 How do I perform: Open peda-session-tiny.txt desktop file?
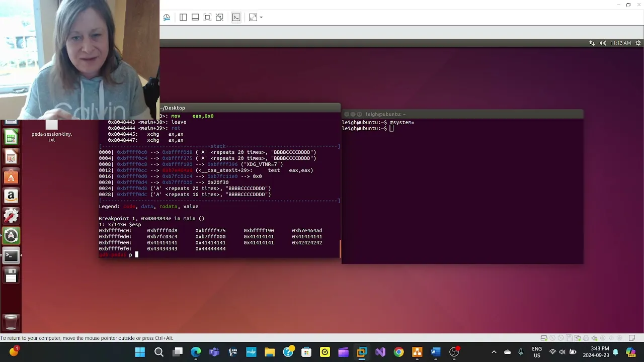point(51,132)
